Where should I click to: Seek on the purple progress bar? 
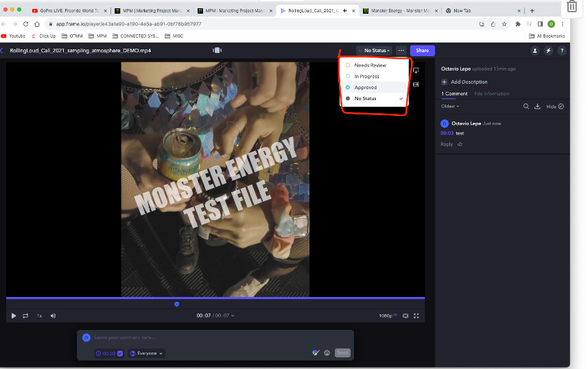coord(215,298)
